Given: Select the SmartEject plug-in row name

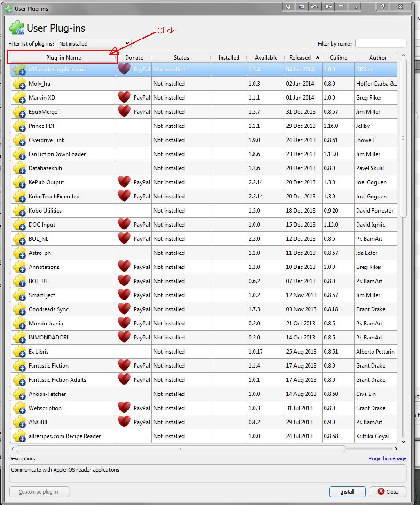Looking at the screenshot, I should 41,295.
